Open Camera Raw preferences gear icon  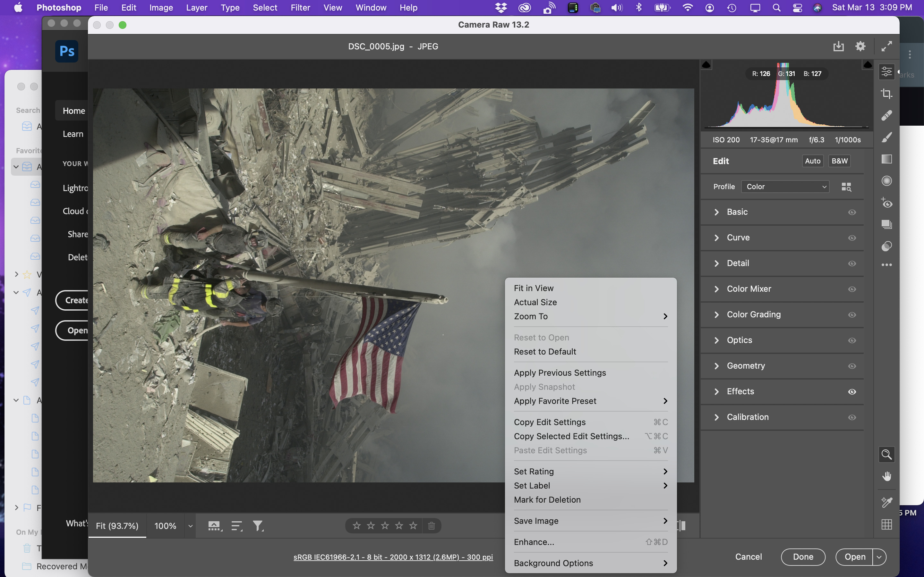click(860, 46)
